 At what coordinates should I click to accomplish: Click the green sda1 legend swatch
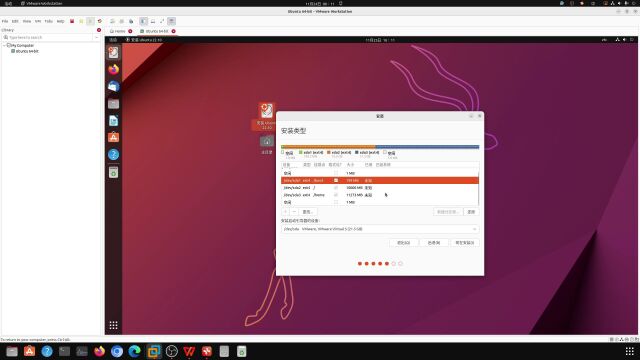pos(300,152)
